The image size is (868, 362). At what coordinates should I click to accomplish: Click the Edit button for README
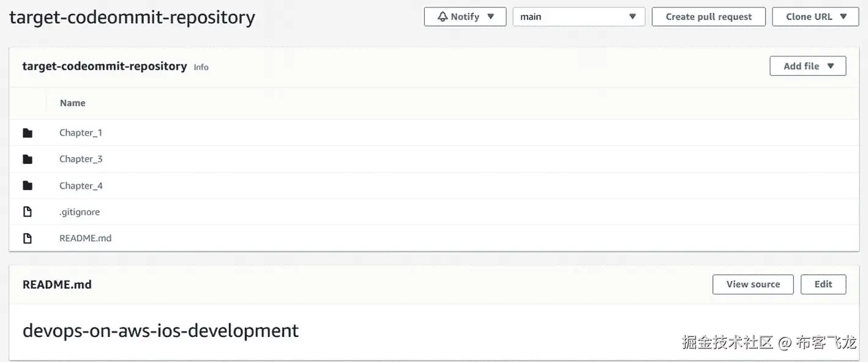pos(823,284)
